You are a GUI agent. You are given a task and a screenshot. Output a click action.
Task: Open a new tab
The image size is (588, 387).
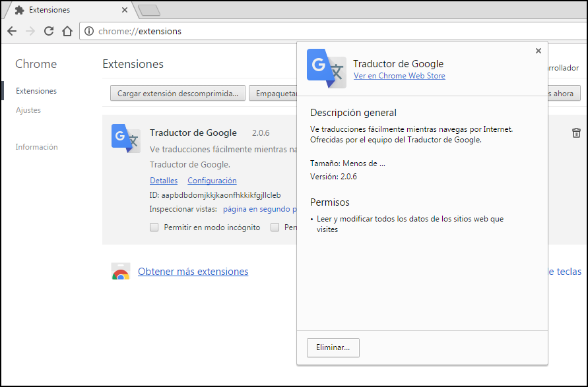pos(149,10)
